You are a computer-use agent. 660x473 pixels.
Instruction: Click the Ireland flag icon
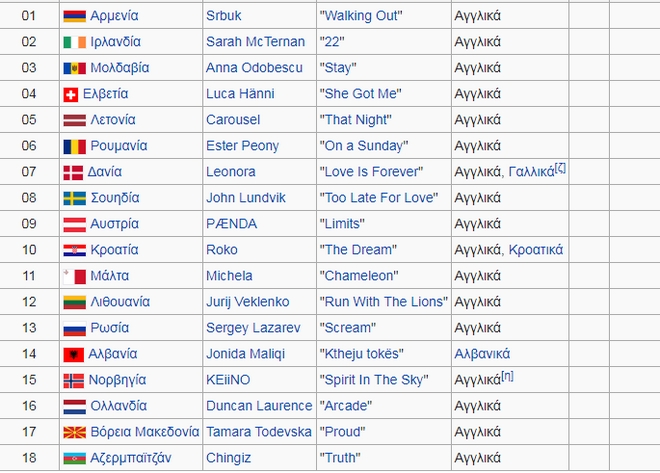(74, 42)
